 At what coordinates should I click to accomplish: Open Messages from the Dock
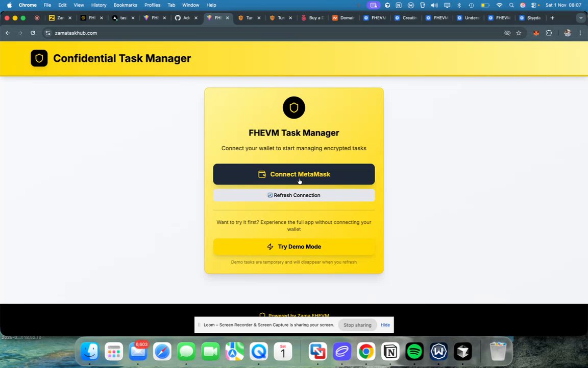point(186,352)
